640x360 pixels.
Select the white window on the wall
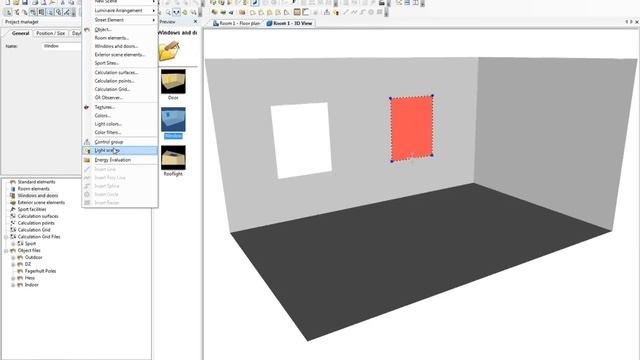coord(301,140)
